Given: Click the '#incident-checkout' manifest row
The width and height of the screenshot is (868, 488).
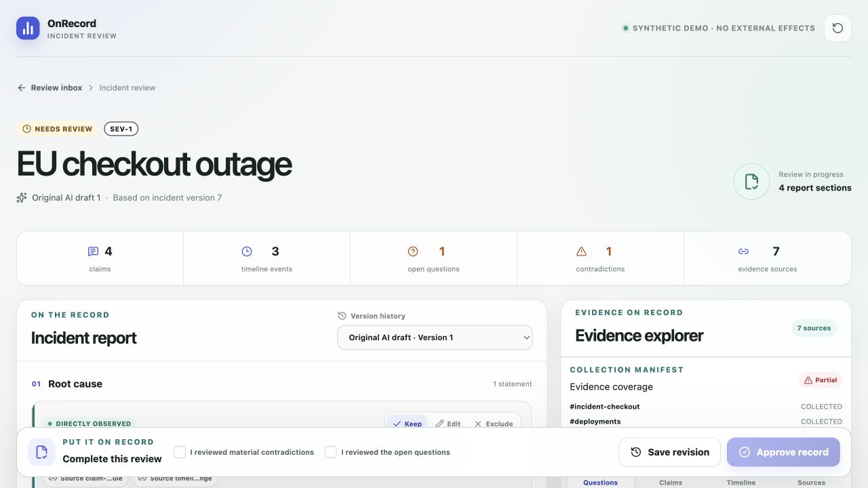Looking at the screenshot, I should 706,407.
